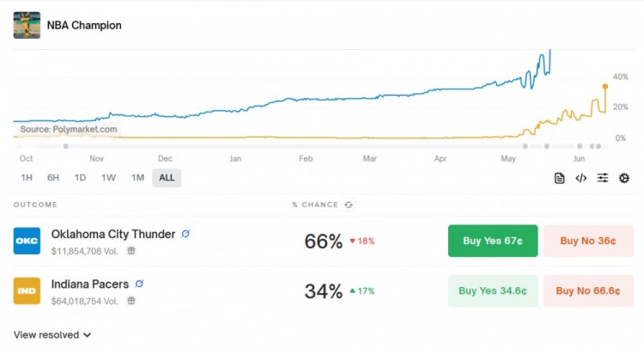Click Buy No 36¢ for Thunder

click(x=588, y=241)
